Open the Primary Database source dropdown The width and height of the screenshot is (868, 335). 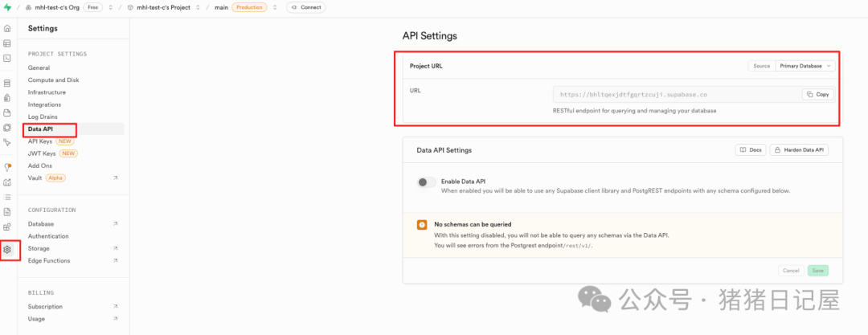click(x=805, y=66)
